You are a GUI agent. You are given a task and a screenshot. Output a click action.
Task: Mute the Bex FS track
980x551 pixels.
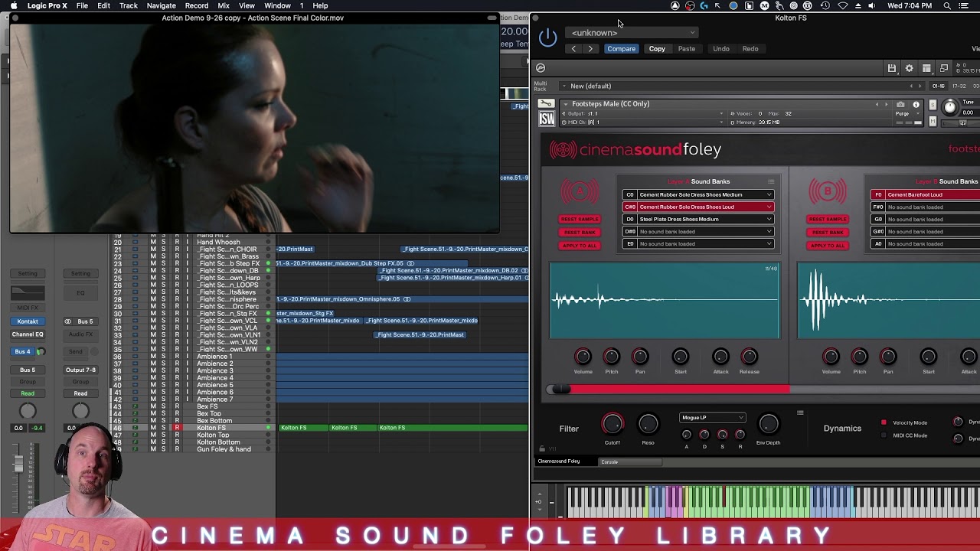click(153, 407)
